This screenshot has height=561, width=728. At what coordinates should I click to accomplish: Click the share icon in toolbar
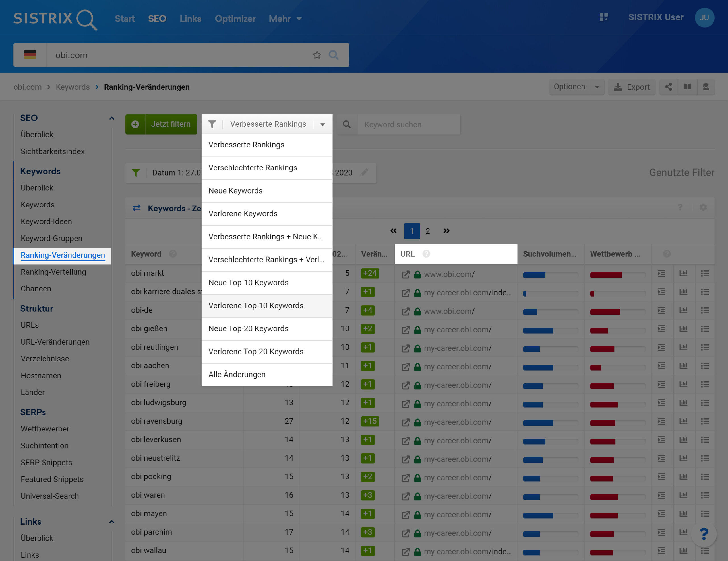tap(668, 87)
